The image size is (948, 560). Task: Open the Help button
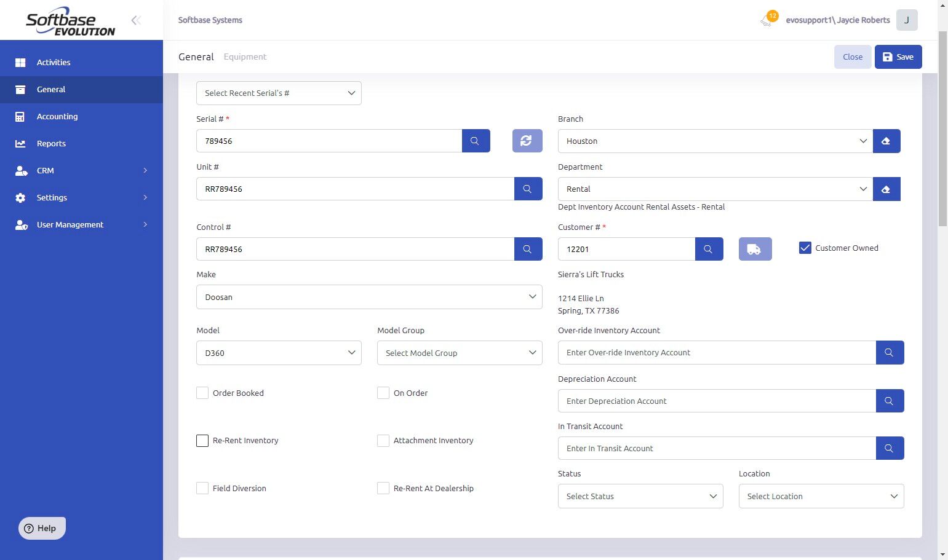click(x=42, y=528)
